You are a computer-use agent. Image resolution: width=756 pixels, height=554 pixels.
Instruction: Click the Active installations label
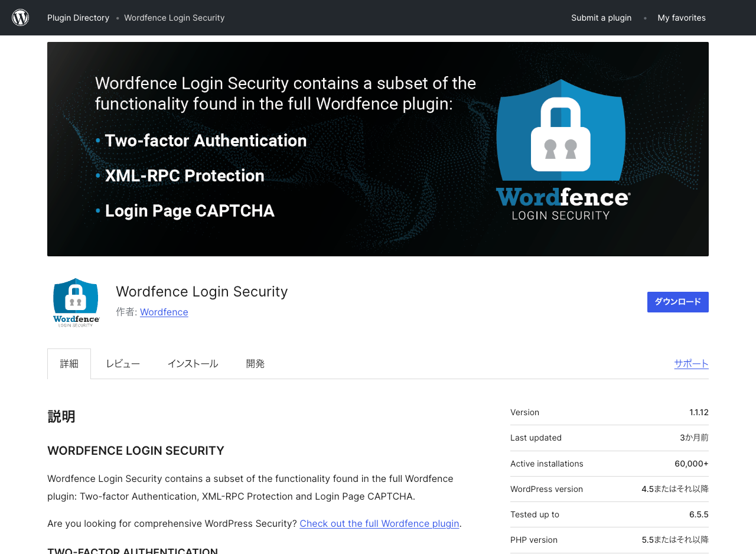pos(547,464)
